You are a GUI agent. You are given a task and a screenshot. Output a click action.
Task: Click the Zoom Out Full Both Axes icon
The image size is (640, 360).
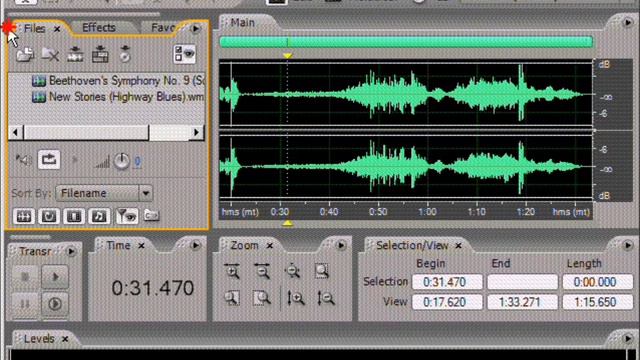click(292, 271)
